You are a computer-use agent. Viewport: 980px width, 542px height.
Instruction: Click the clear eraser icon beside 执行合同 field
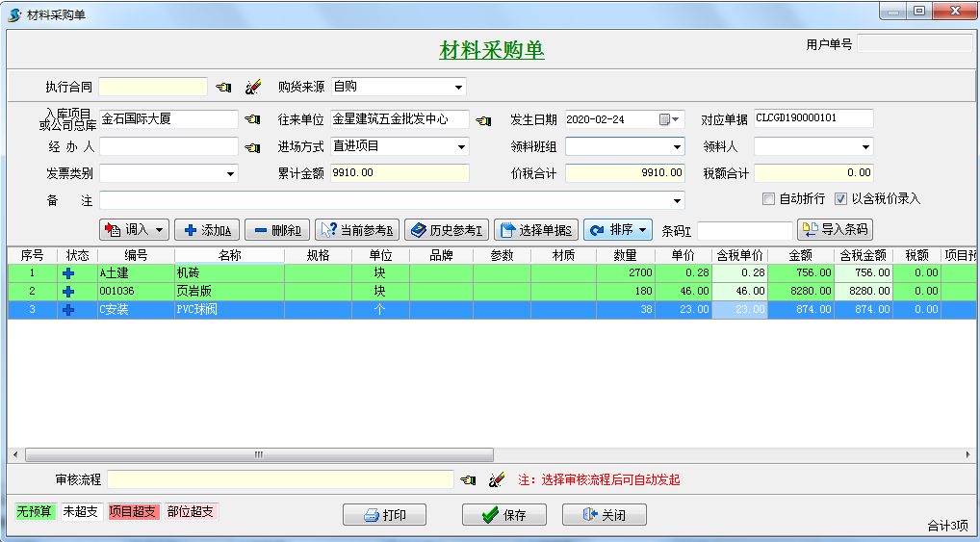click(253, 88)
